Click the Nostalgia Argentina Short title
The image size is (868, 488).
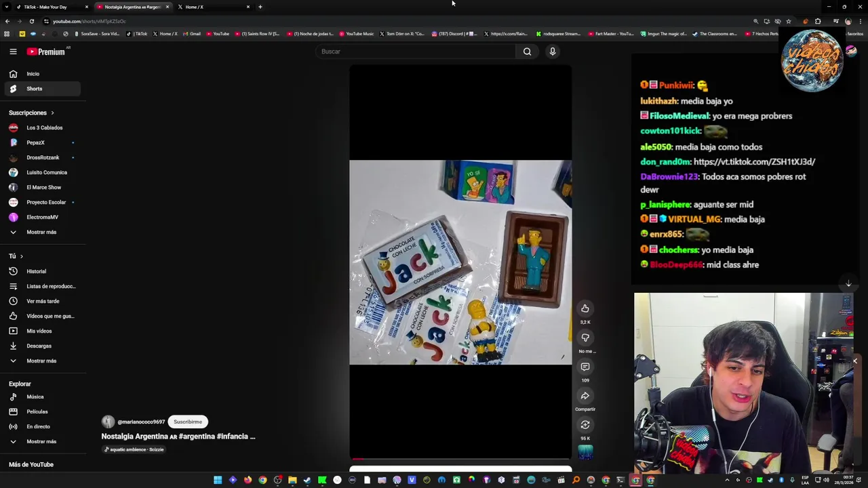coord(178,436)
